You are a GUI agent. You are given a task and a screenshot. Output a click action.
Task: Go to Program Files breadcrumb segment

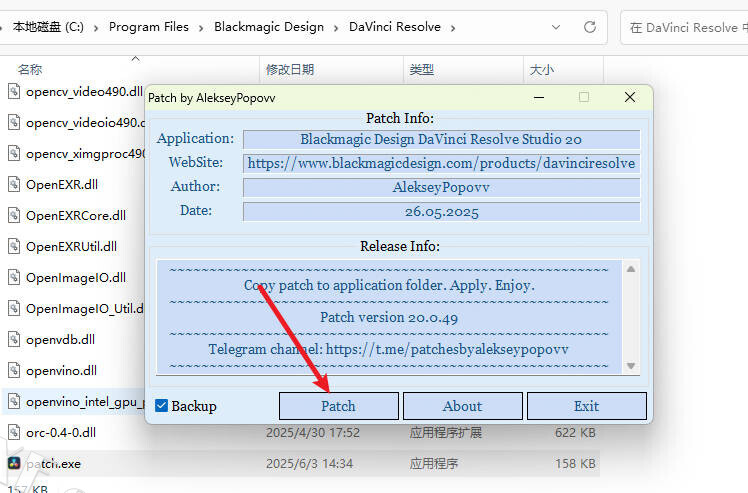[x=149, y=27]
